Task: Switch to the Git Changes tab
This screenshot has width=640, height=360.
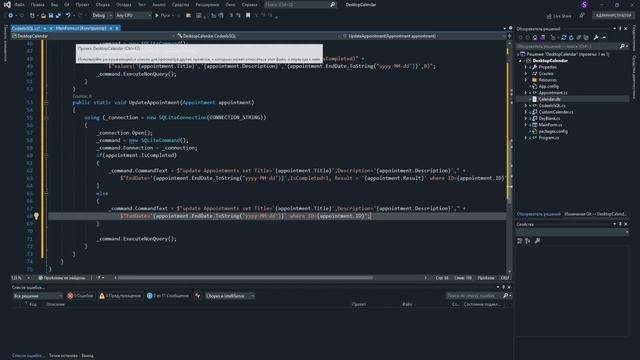Action: [595, 214]
